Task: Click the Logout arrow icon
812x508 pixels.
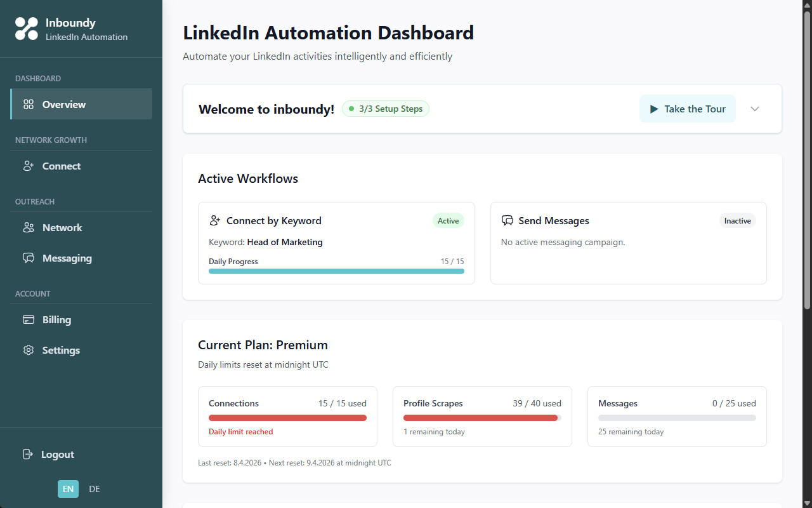Action: coord(28,454)
